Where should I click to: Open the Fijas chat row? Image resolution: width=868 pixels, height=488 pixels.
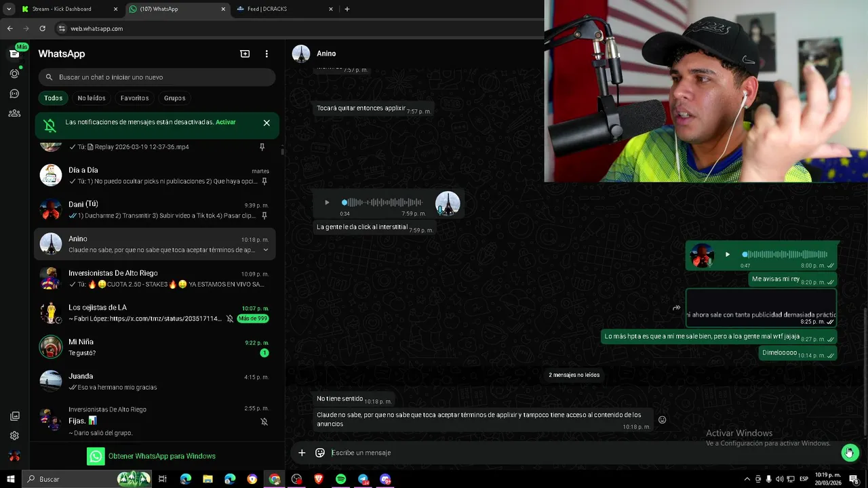pos(155,420)
